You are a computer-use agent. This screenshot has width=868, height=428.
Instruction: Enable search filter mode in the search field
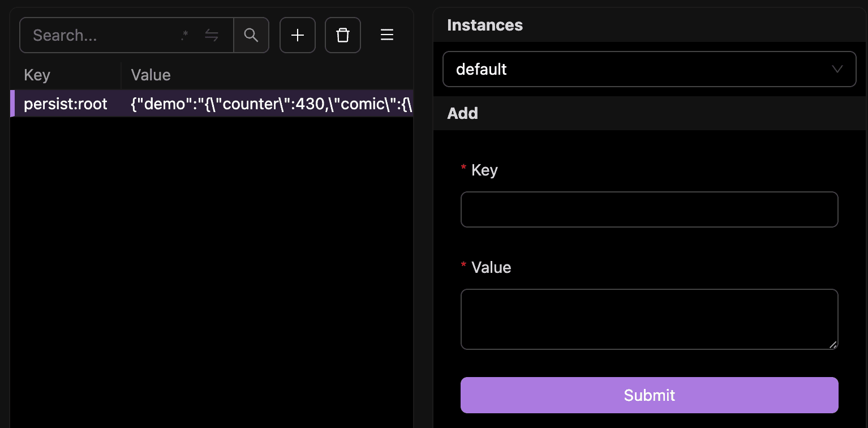pos(184,35)
